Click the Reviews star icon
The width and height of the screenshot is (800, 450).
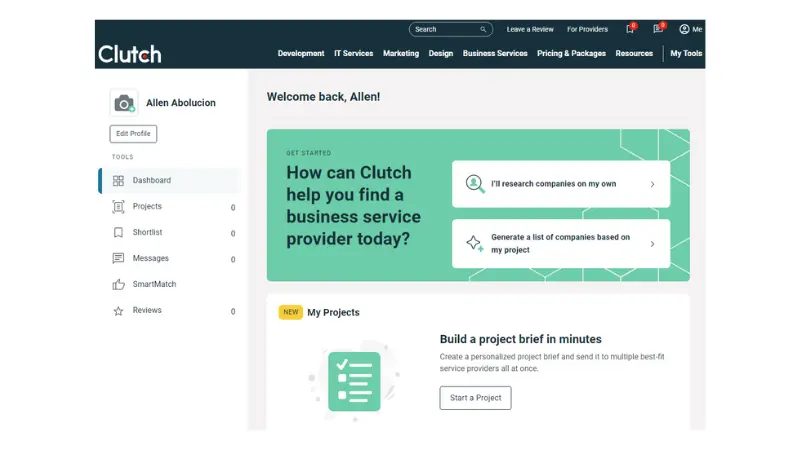tap(118, 311)
